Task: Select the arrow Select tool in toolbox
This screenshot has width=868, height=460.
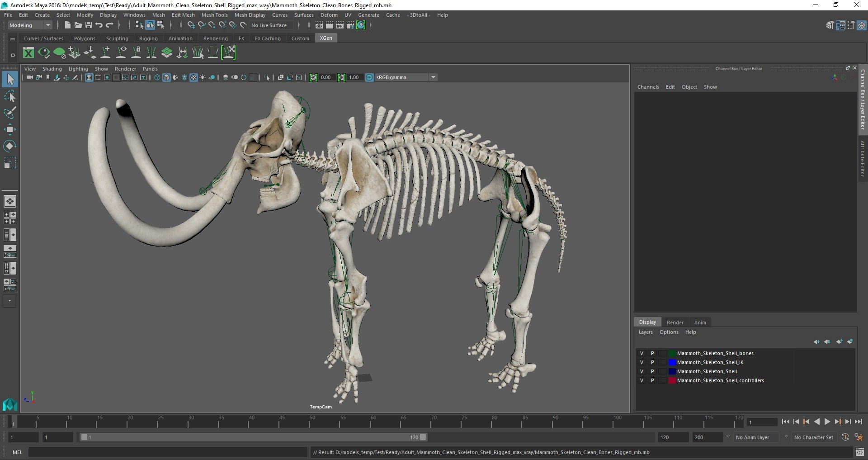Action: point(10,80)
